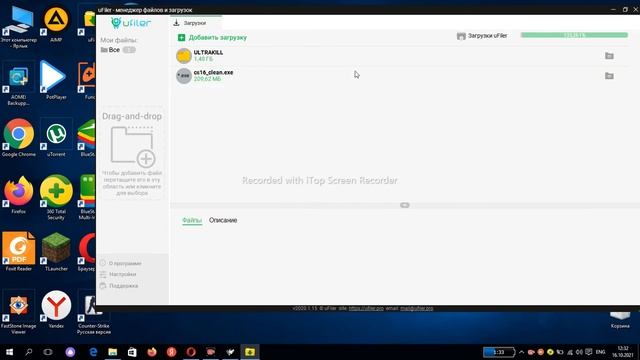Open Настройки in uFiler sidebar
Image resolution: width=640 pixels, height=360 pixels.
(118, 274)
